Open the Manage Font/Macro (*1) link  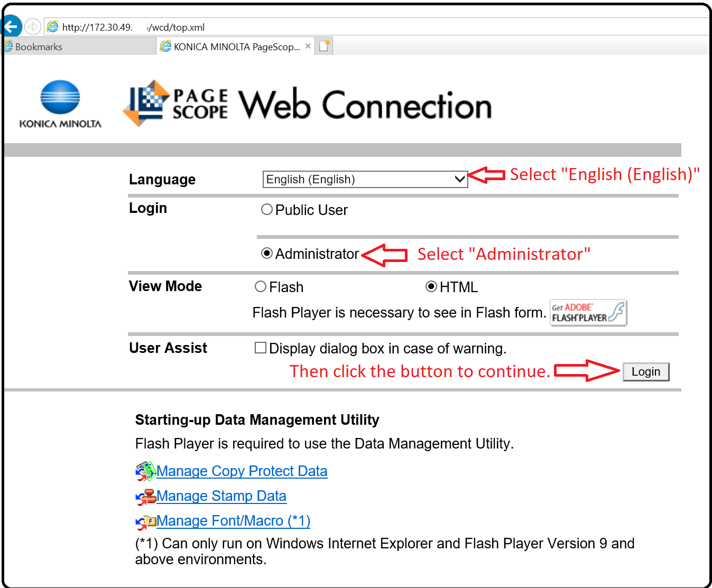[x=233, y=521]
